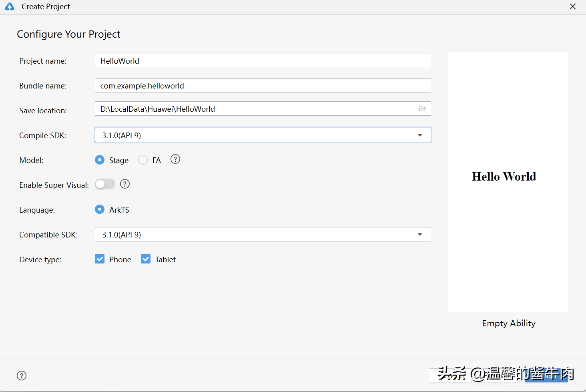The image size is (586, 392).
Task: Click the Enable Super Visual help icon
Action: click(x=125, y=184)
